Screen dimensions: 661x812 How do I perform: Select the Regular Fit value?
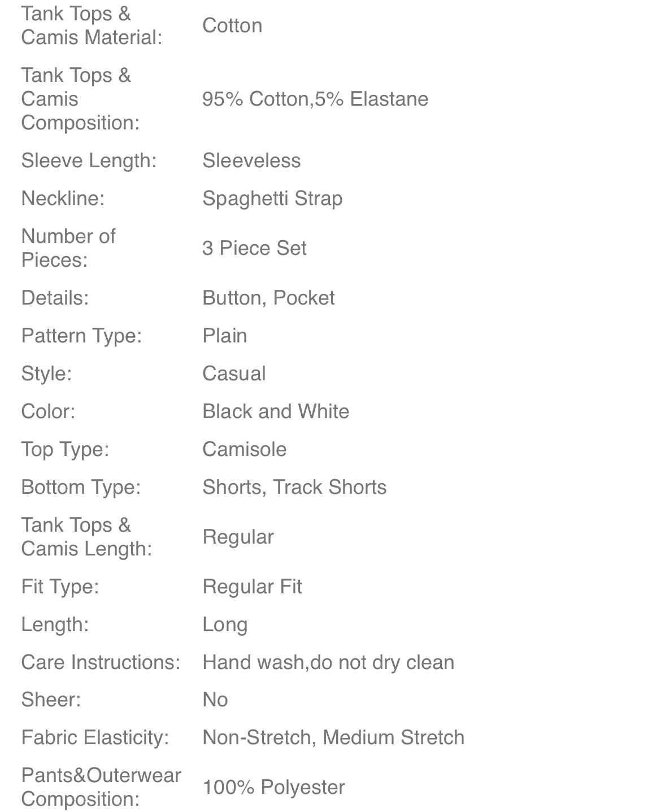tap(252, 587)
